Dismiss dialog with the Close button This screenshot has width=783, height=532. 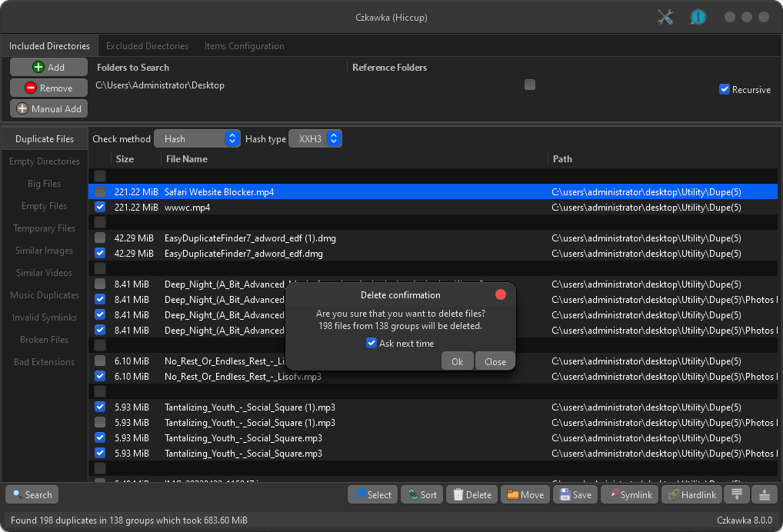pos(495,361)
